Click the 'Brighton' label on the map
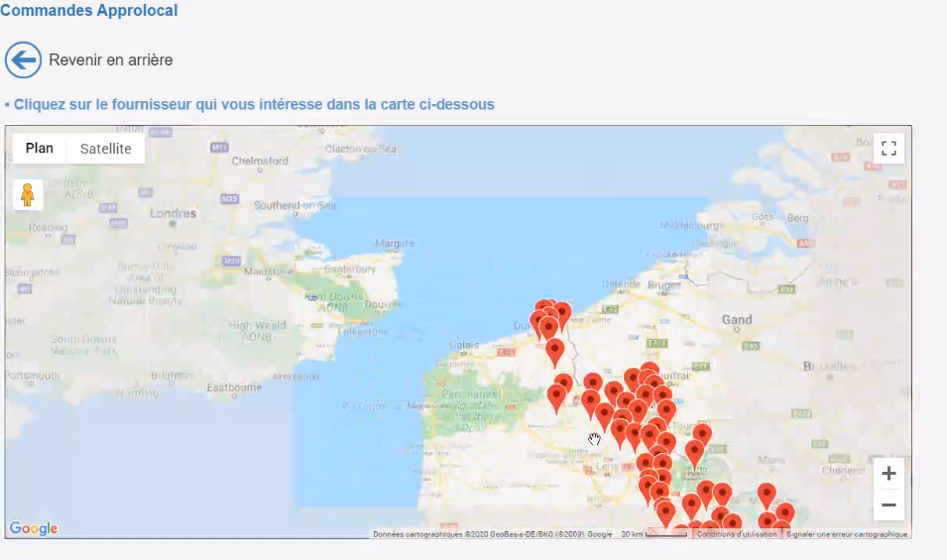The width and height of the screenshot is (947, 560). 172,376
